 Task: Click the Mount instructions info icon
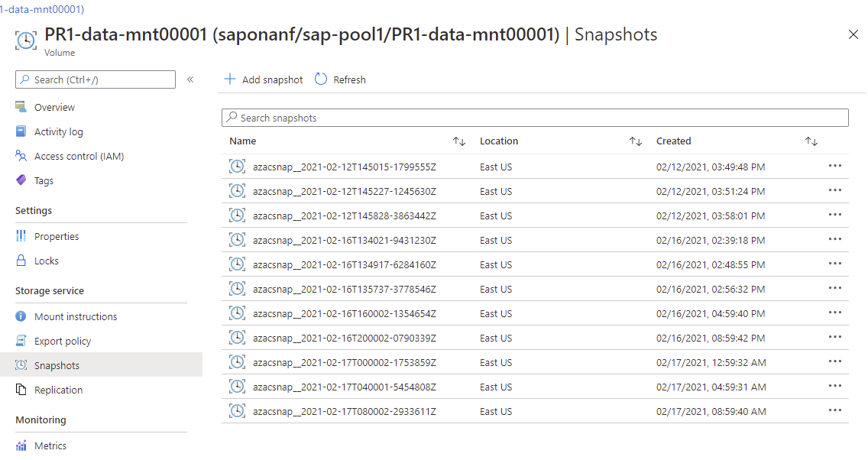(x=21, y=316)
